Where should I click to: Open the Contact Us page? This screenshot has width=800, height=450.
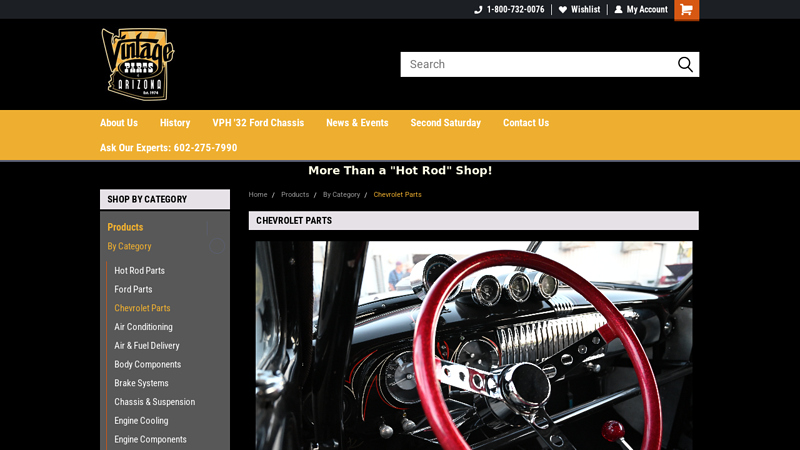pos(526,123)
